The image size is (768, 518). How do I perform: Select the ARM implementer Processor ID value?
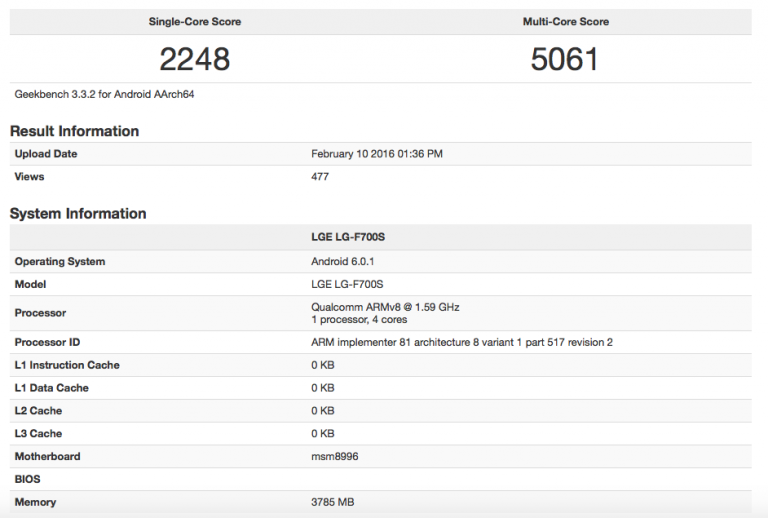point(462,342)
